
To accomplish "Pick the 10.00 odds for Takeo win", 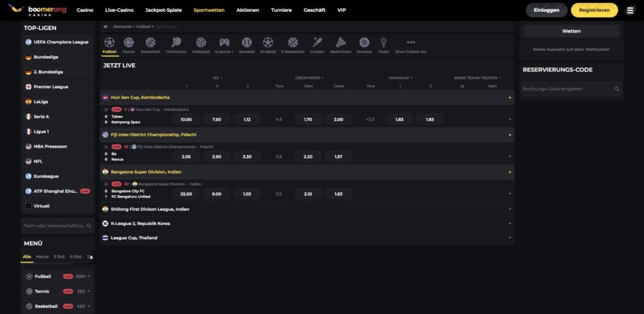I will (186, 119).
